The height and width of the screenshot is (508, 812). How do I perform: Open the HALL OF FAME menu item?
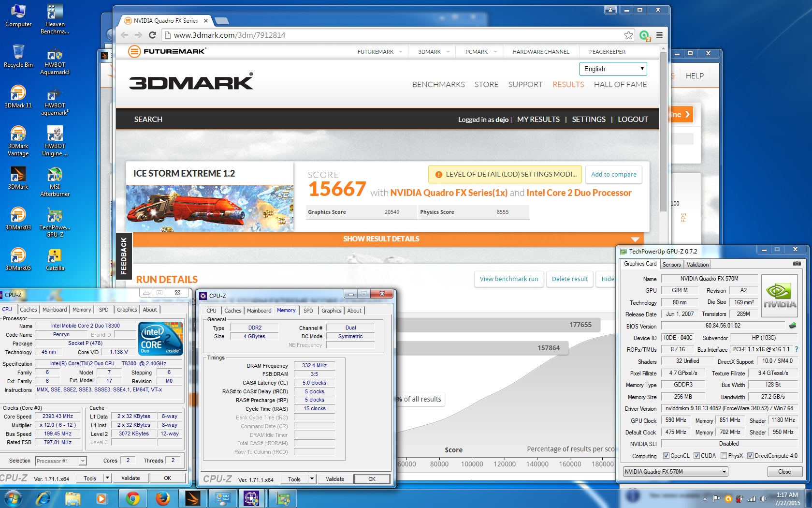[620, 84]
